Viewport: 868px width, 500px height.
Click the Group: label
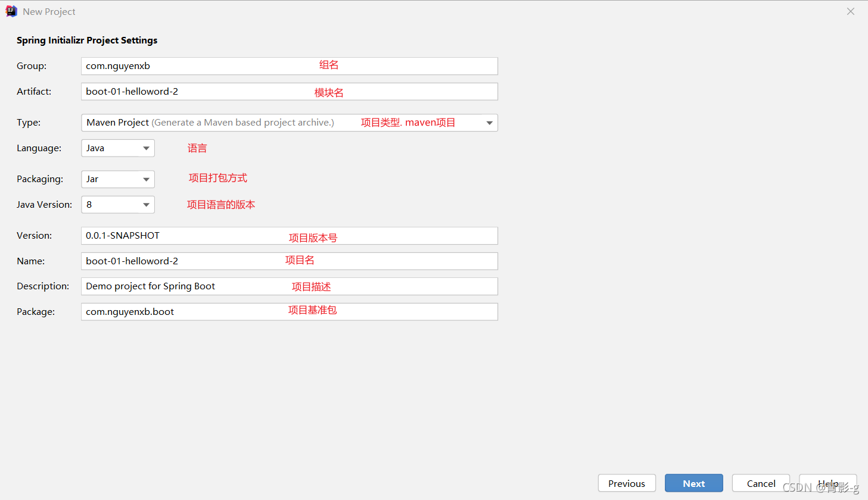click(x=32, y=66)
